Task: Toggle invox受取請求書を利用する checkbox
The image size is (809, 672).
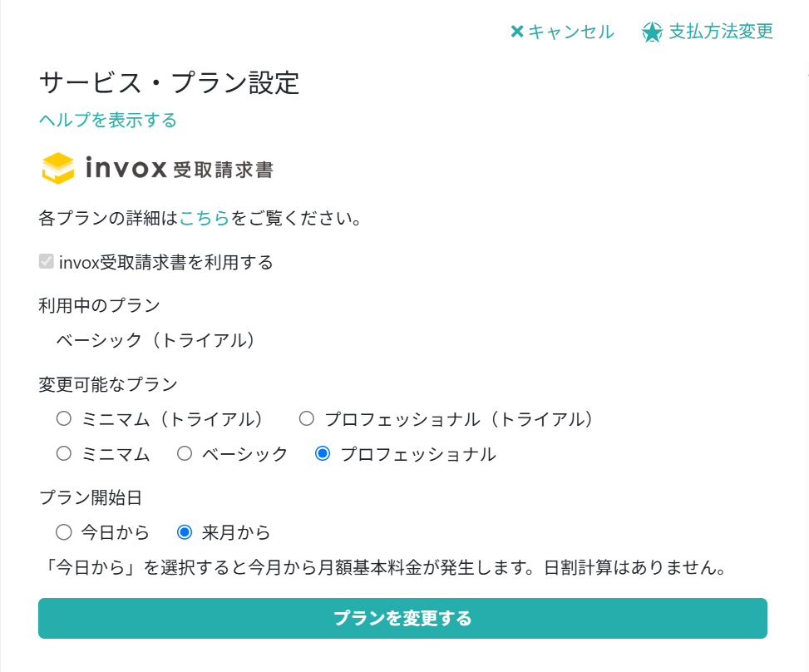Action: click(47, 262)
